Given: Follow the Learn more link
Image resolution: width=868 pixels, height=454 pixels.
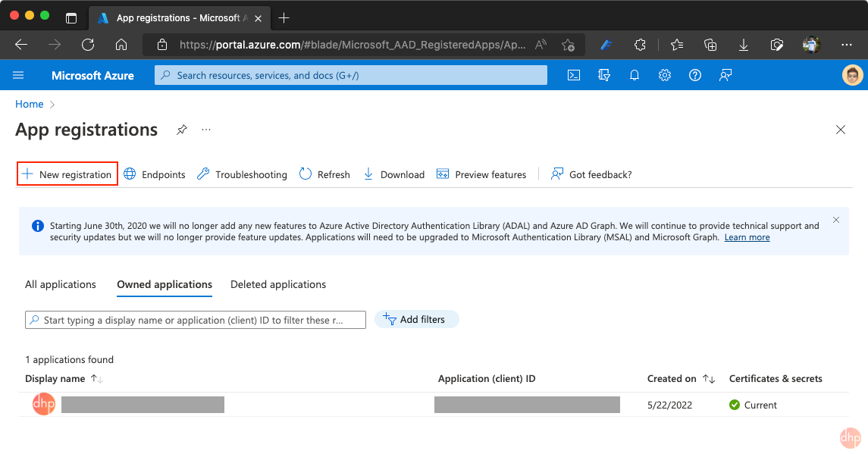Looking at the screenshot, I should coord(747,237).
